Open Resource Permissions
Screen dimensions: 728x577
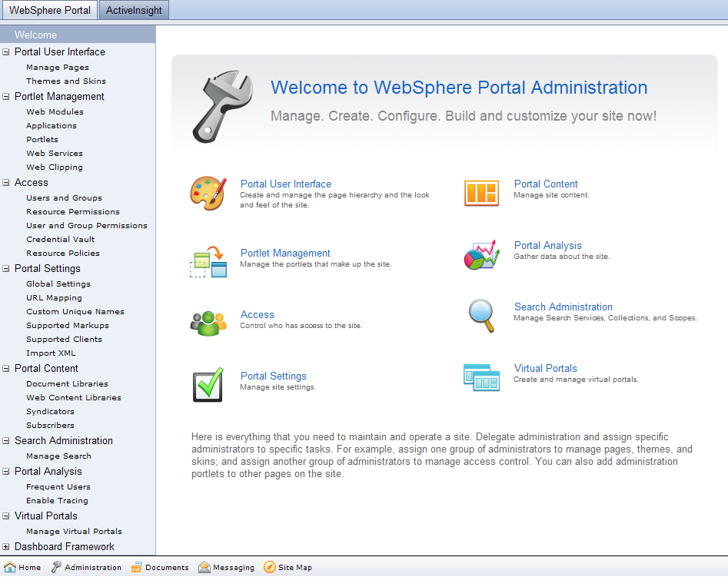pos(73,212)
